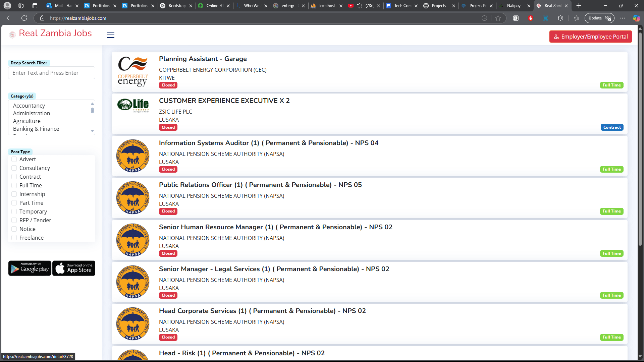Switch to the localhost tab
644x362 pixels.
pyautogui.click(x=327, y=6)
